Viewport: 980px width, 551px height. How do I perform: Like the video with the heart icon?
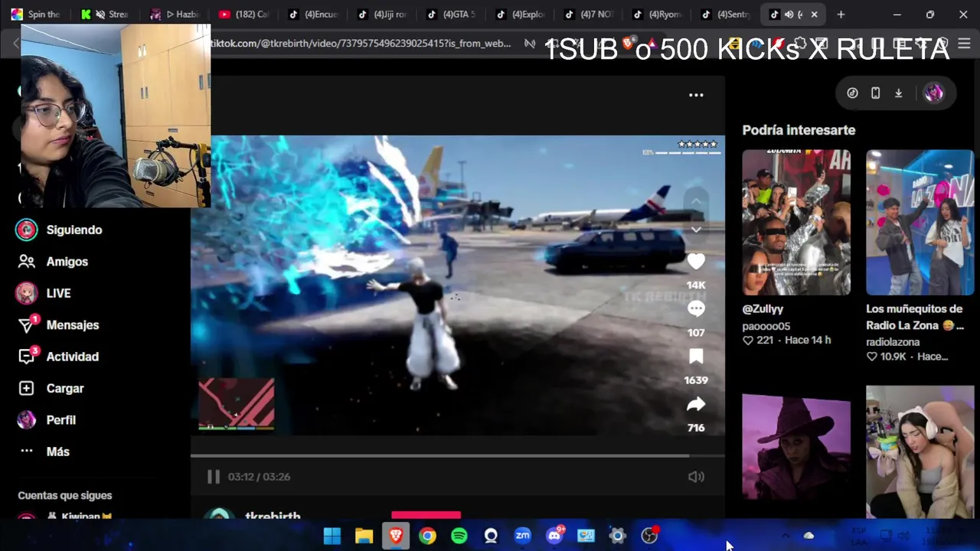[695, 262]
